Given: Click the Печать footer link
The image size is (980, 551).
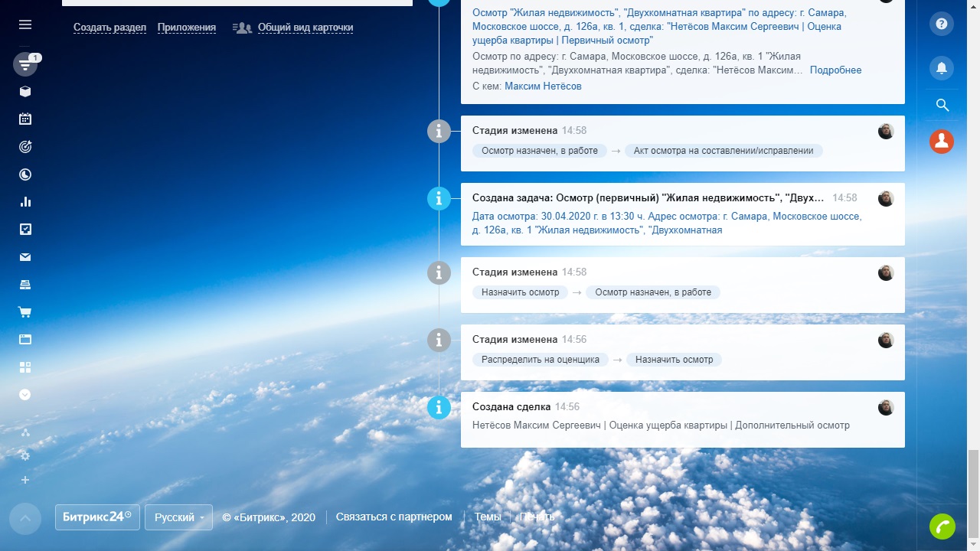Looking at the screenshot, I should point(537,517).
